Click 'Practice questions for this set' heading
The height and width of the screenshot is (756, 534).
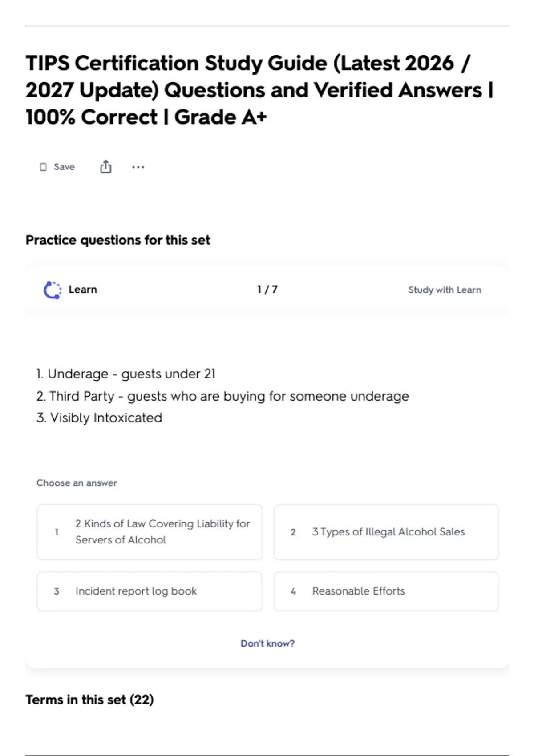coord(118,240)
